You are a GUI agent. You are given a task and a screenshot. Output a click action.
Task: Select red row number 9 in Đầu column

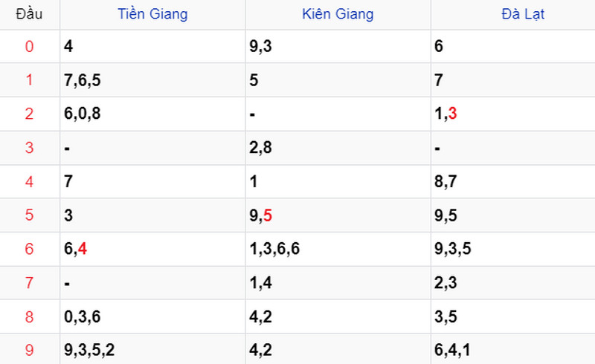(29, 350)
